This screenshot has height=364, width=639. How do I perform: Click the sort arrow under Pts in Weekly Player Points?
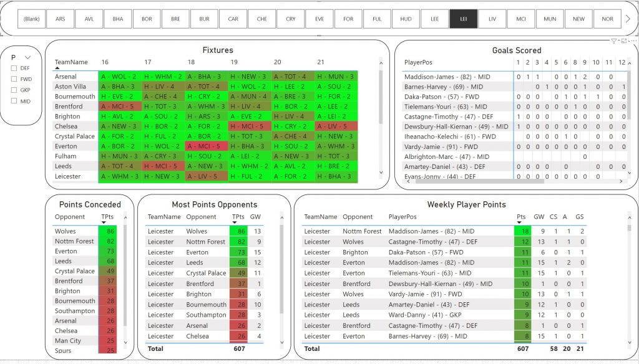coord(520,223)
